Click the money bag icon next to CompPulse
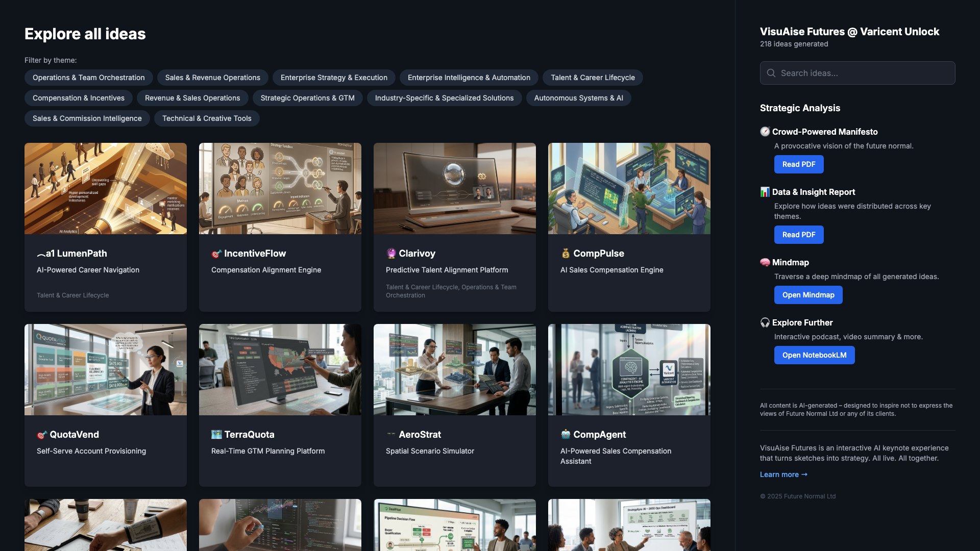 [x=566, y=254]
